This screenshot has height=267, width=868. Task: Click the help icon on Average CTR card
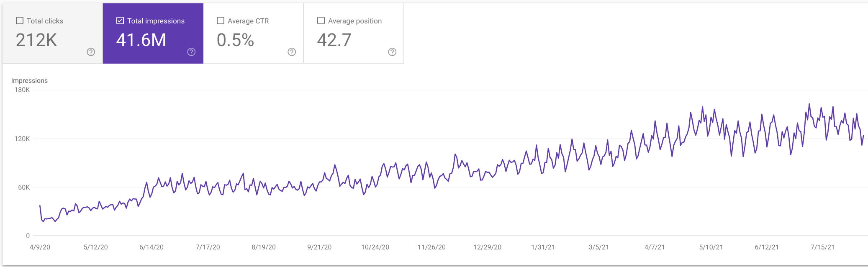(292, 53)
